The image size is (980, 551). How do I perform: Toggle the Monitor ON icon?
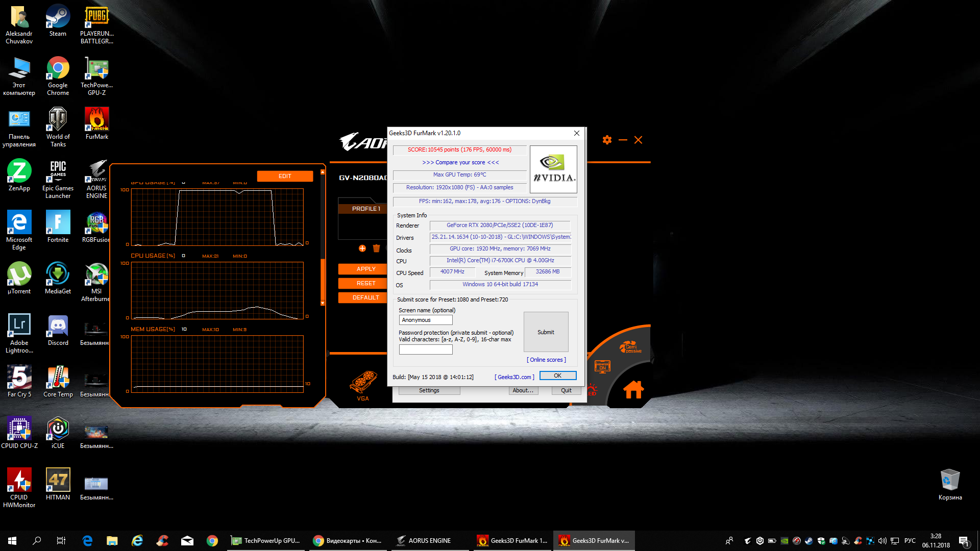[602, 366]
